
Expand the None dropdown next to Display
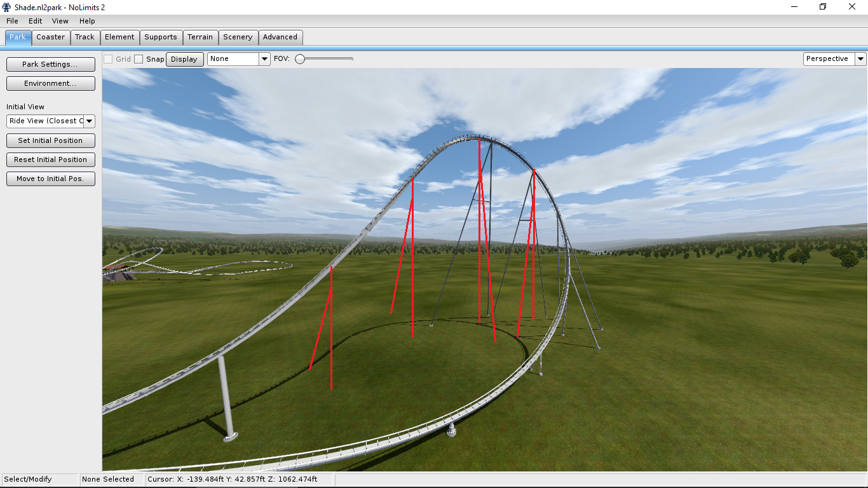264,59
